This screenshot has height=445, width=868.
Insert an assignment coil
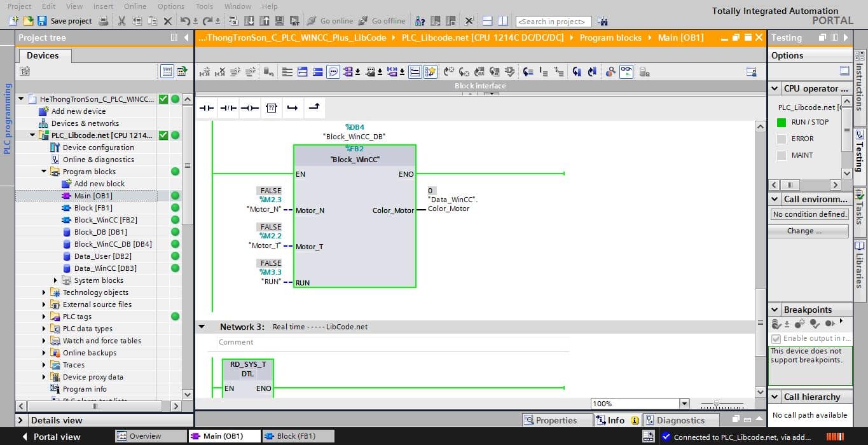[x=250, y=108]
